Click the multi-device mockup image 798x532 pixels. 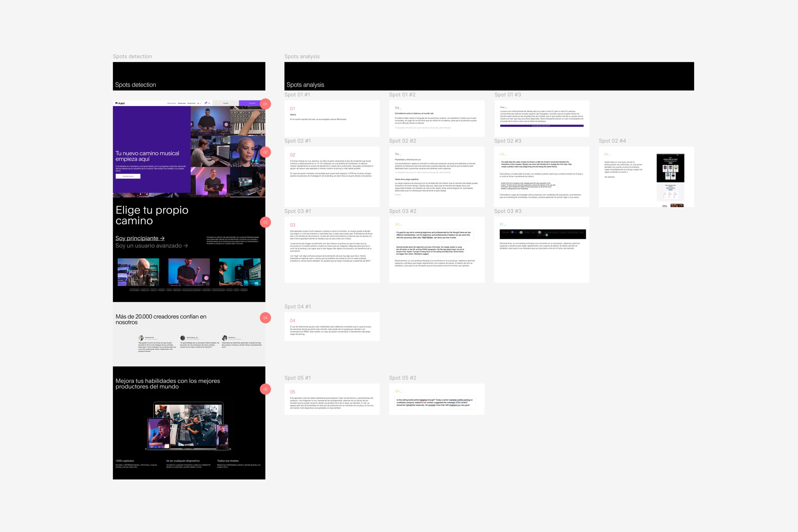coord(188,426)
